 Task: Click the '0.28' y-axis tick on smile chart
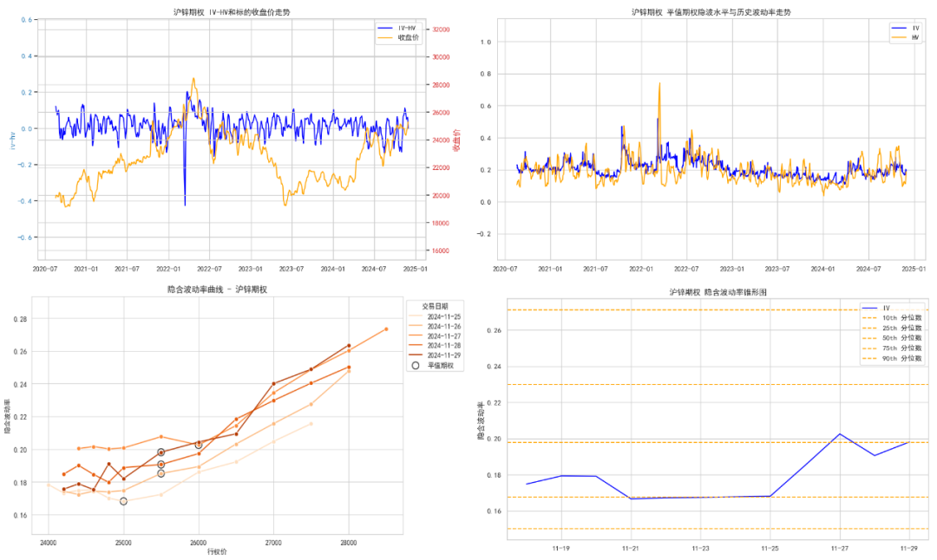[20, 319]
